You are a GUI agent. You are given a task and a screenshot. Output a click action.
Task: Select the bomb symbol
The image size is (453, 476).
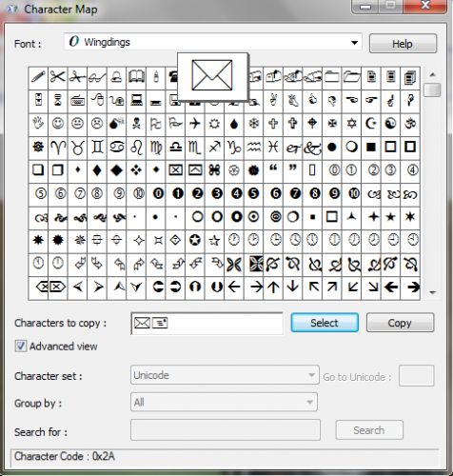coord(116,124)
